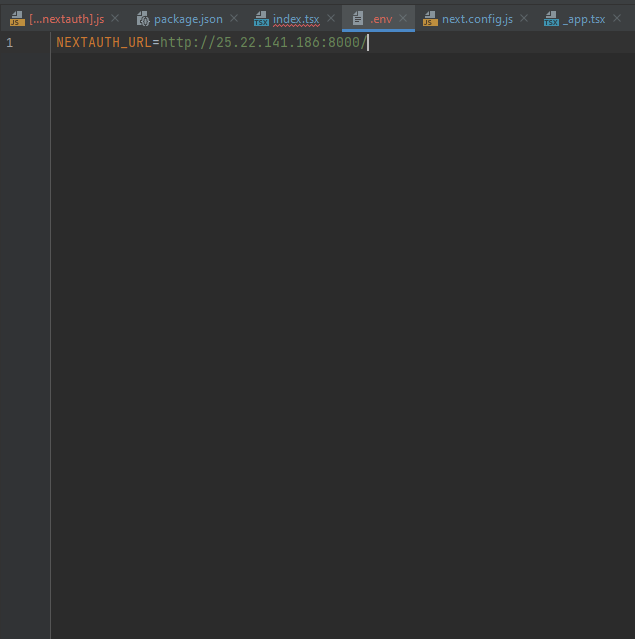Switch to the index.tsx tab
This screenshot has width=635, height=639.
tap(296, 19)
